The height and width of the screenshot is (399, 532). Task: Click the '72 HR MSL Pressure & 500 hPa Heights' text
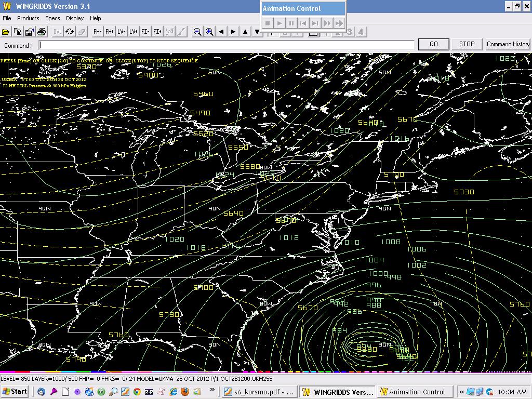click(44, 86)
